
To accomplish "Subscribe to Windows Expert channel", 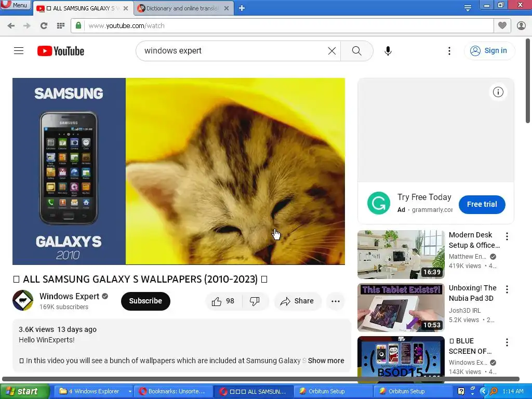I will point(145,301).
